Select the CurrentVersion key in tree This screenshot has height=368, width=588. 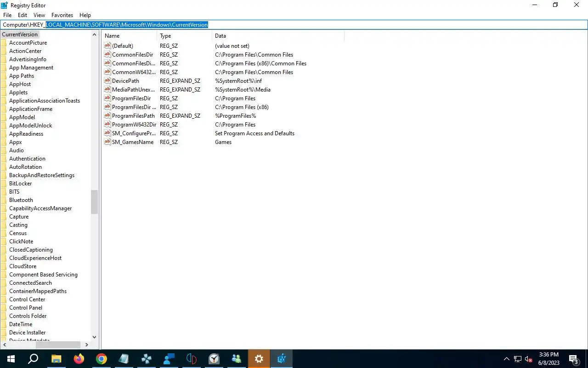[20, 34]
